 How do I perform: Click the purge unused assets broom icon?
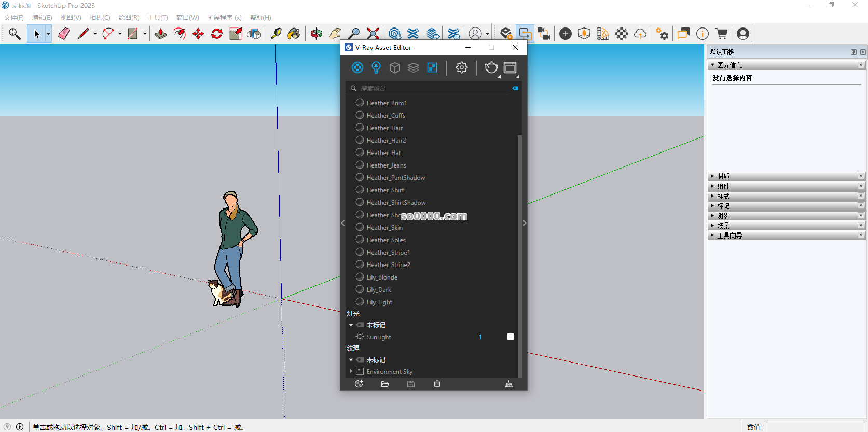[x=508, y=384]
